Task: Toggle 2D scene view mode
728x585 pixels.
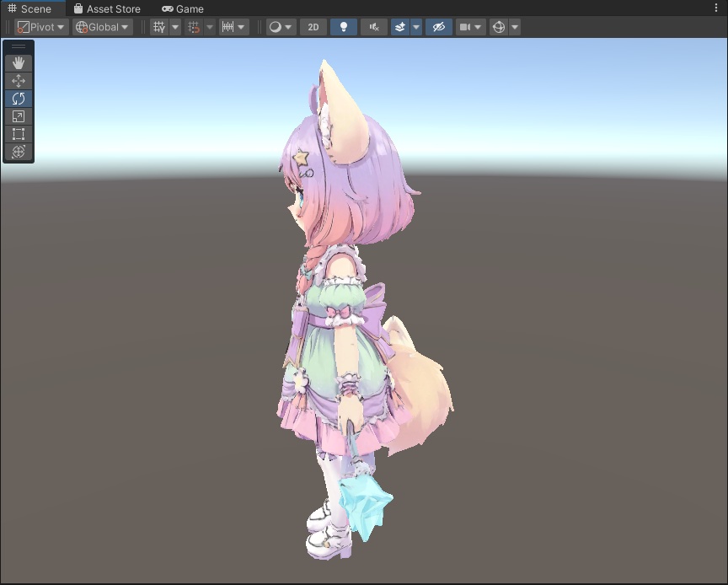Action: [x=313, y=27]
